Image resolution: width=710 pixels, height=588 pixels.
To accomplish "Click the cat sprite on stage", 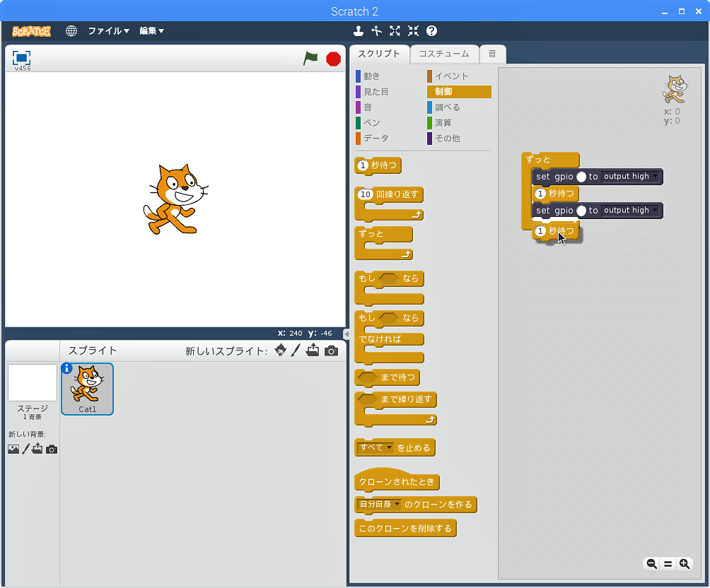I will pos(175,199).
